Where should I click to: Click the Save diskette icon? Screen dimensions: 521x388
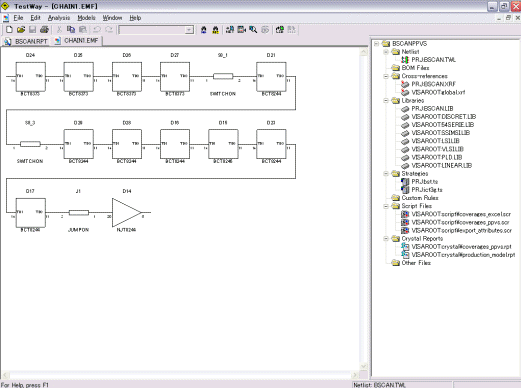pos(32,30)
